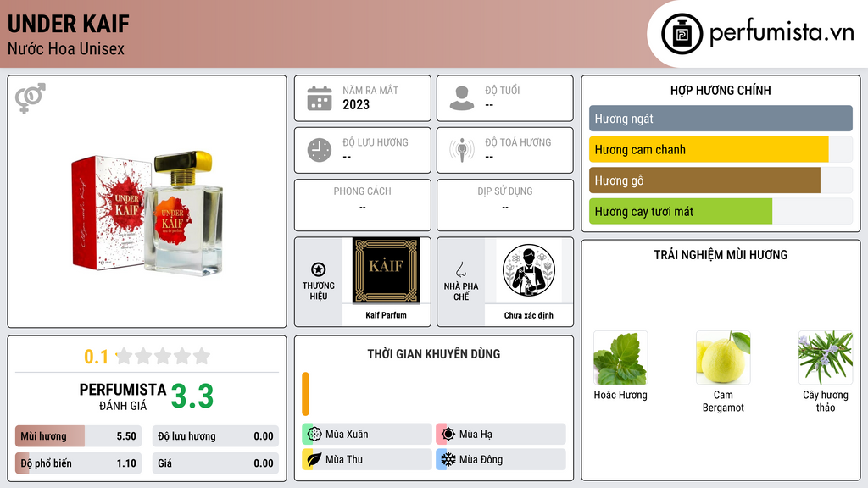Open the Kaif Parfum brand logo
Viewport: 868px width, 488px height.
387,270
